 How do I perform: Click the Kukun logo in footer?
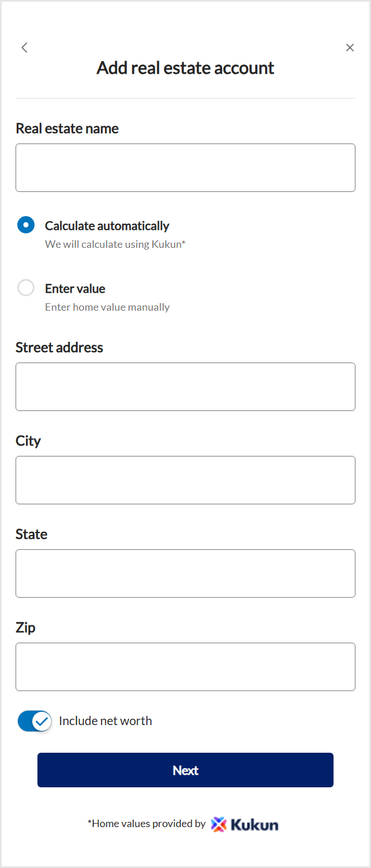click(x=244, y=824)
